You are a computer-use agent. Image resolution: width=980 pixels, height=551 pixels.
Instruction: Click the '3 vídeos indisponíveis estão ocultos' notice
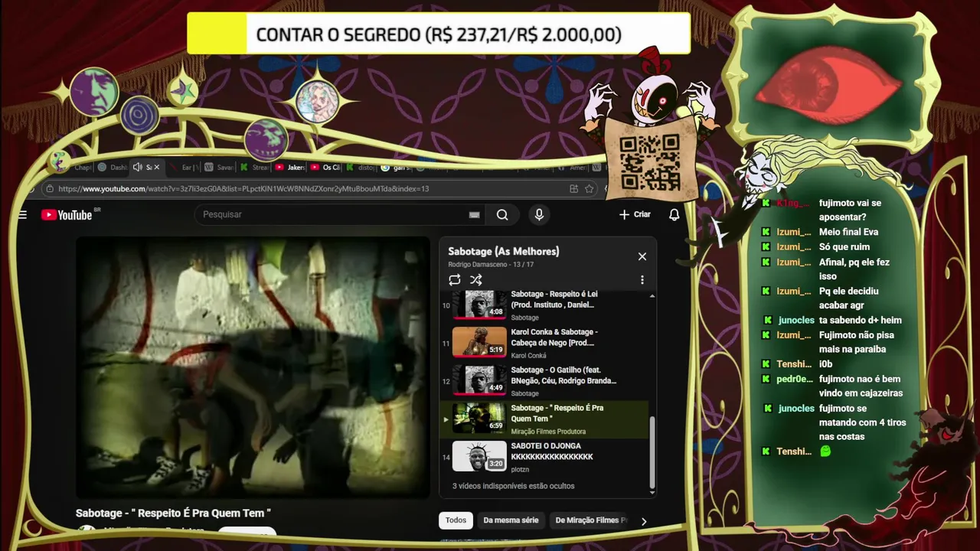513,486
